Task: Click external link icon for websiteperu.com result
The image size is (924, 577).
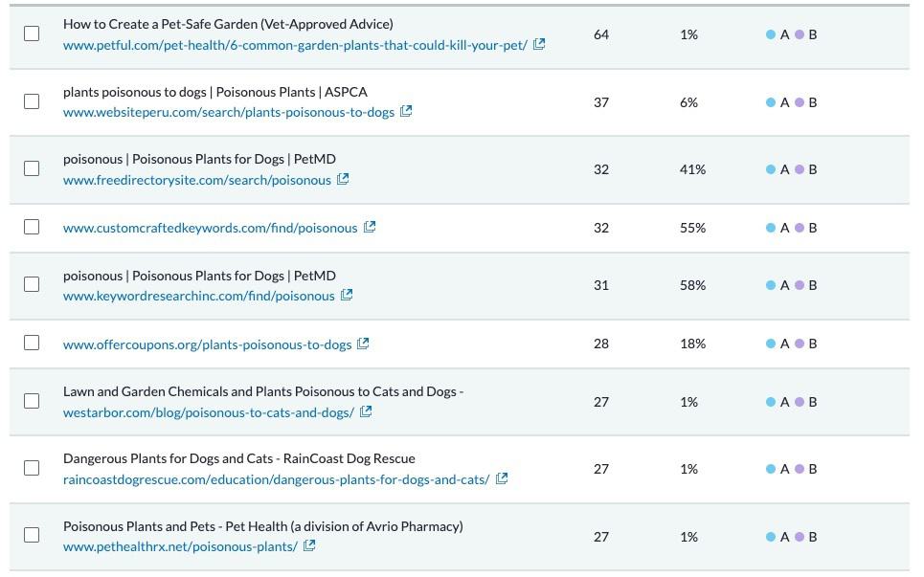Action: tap(407, 111)
